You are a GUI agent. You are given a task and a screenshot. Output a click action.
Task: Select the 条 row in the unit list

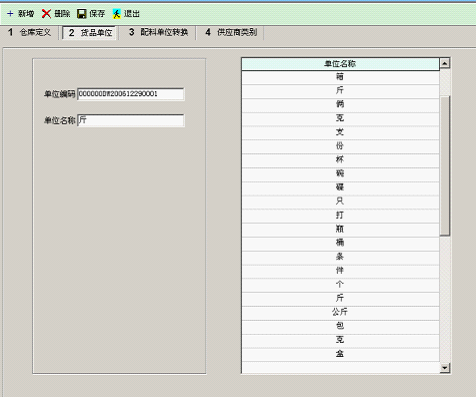tap(340, 257)
